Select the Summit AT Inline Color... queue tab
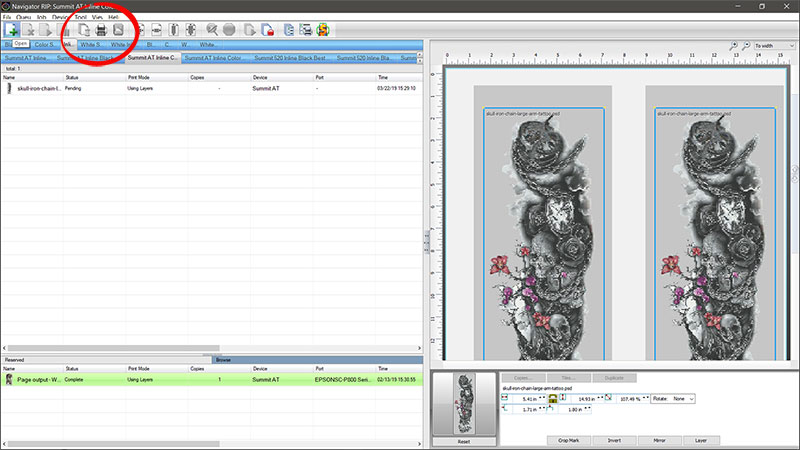 tap(213, 58)
